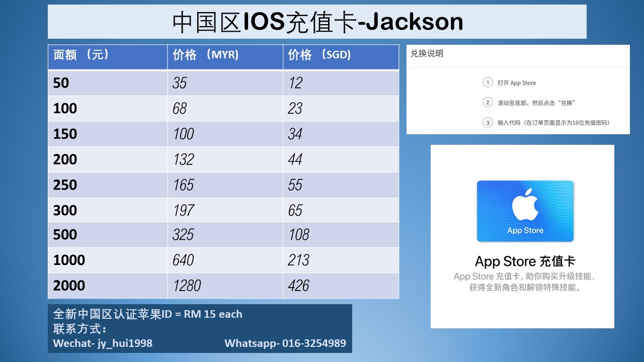This screenshot has width=644, height=362.
Task: Click the gray description starting "App Store 充值卡, 助你购买"
Action: click(525, 282)
